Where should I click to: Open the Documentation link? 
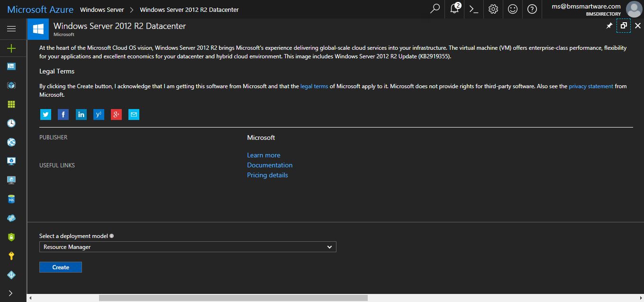[x=270, y=165]
